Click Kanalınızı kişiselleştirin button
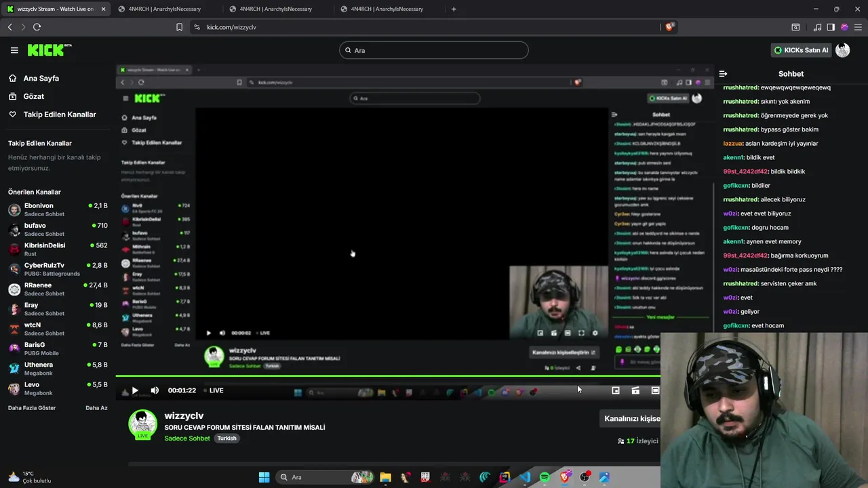This screenshot has height=488, width=868. point(631,419)
